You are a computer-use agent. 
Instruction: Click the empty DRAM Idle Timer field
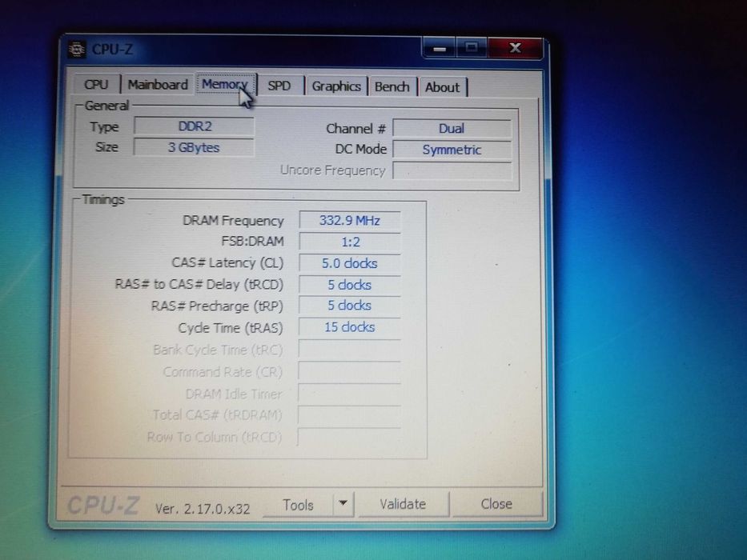[x=349, y=394]
